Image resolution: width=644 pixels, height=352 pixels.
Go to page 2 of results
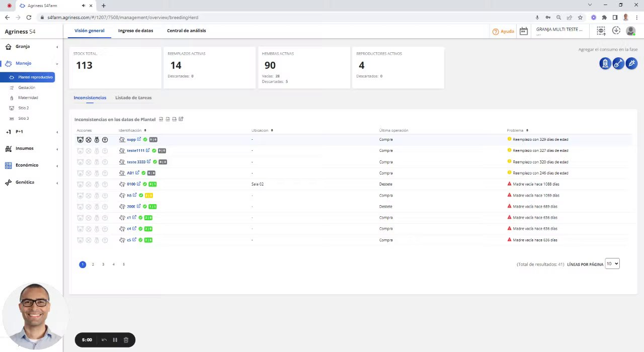tap(93, 265)
